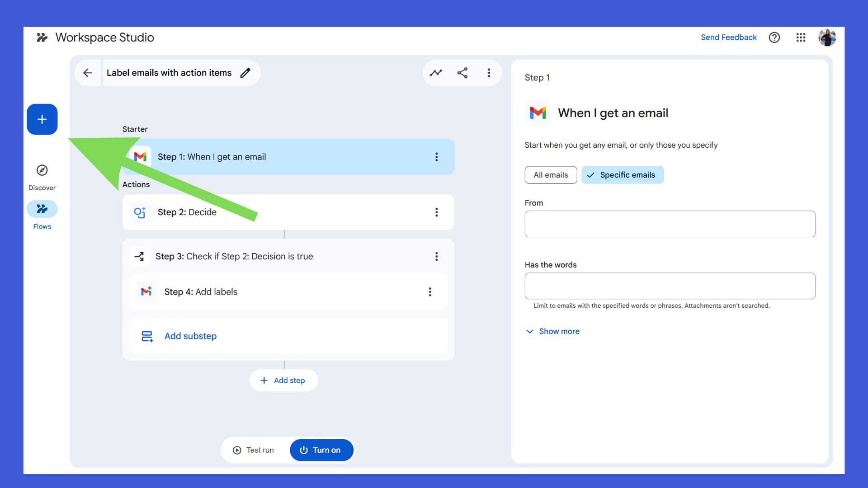Image resolution: width=868 pixels, height=488 pixels.
Task: Expand Show more options
Action: tap(553, 331)
